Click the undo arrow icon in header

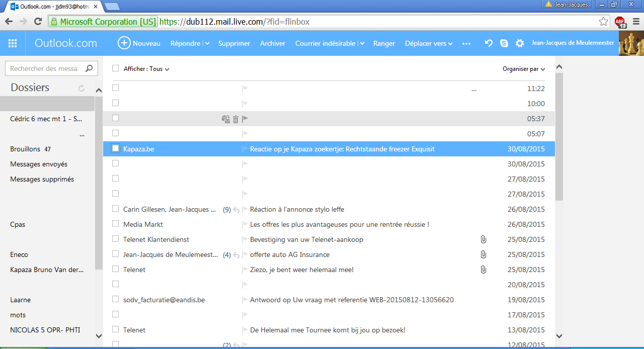[x=489, y=43]
